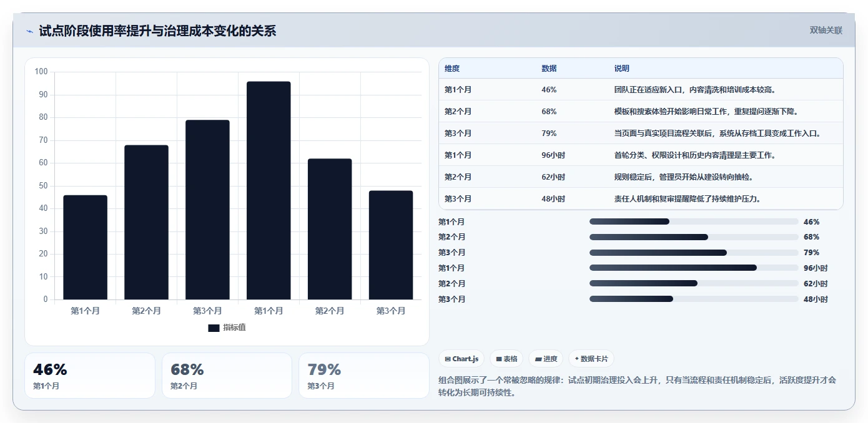Click the 表格 chip
The image size is (868, 423).
(x=506, y=359)
